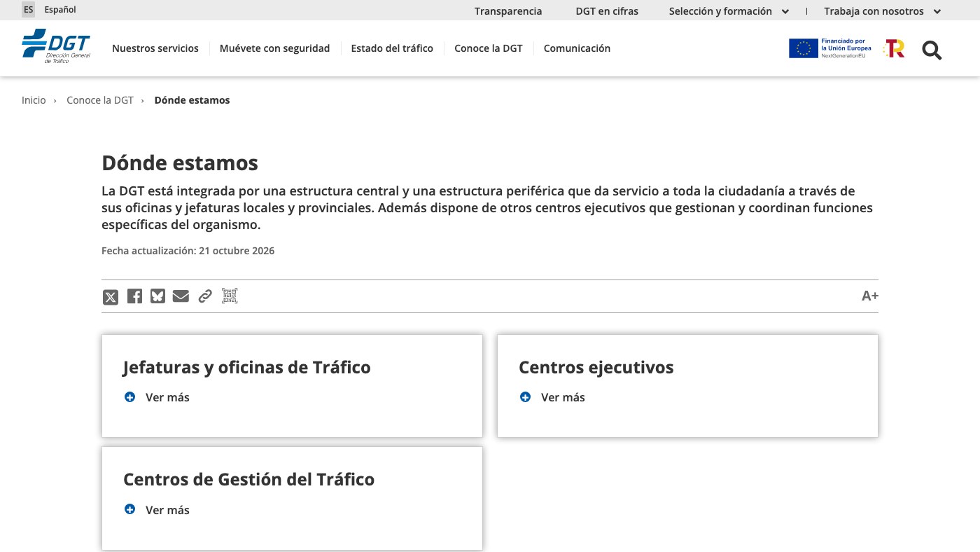
Task: Share the page on Bluesky
Action: pos(157,296)
